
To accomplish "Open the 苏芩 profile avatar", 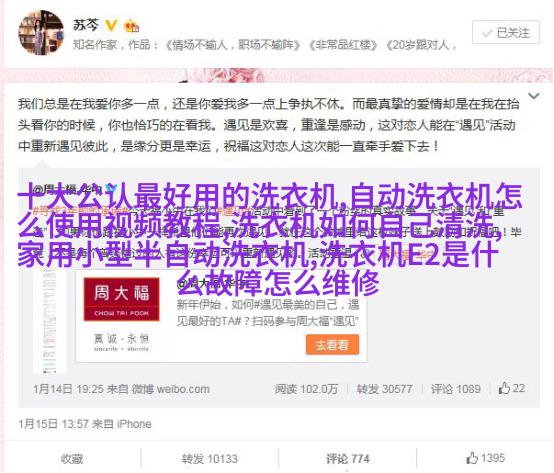I will [41, 32].
